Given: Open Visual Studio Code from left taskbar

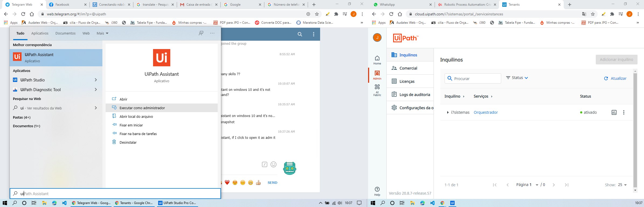Looking at the screenshot, I should click(x=64, y=203).
